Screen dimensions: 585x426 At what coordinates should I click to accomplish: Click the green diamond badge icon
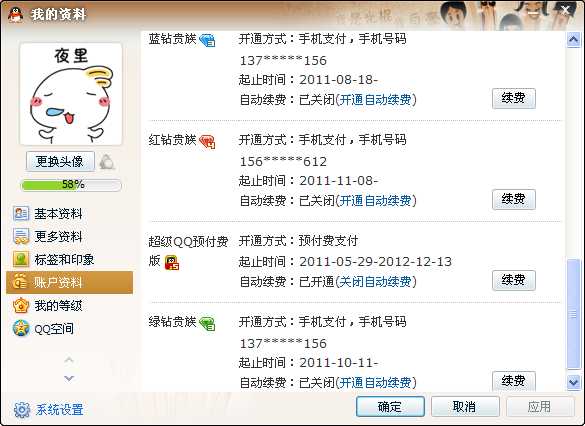point(207,323)
